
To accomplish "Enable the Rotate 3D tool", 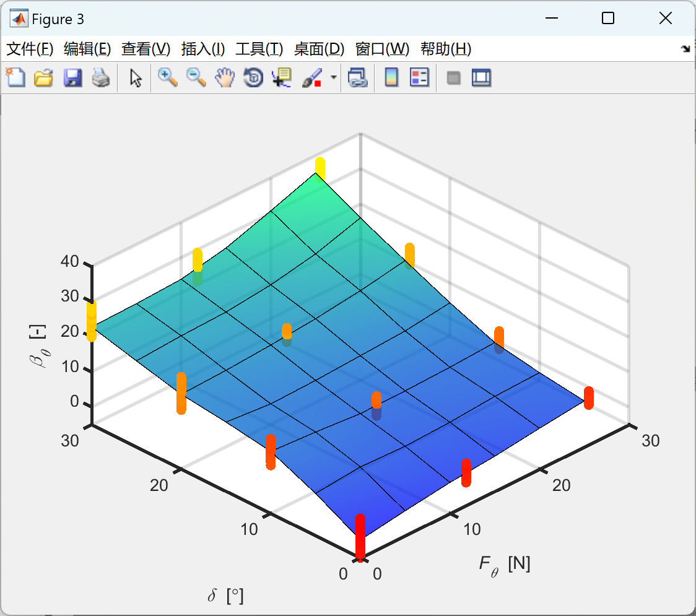I will point(253,78).
